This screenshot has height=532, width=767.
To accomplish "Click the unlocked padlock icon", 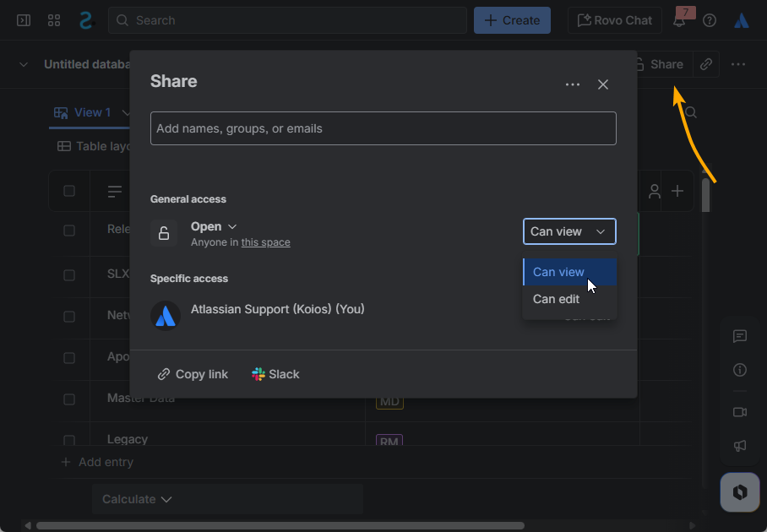I will tap(164, 233).
